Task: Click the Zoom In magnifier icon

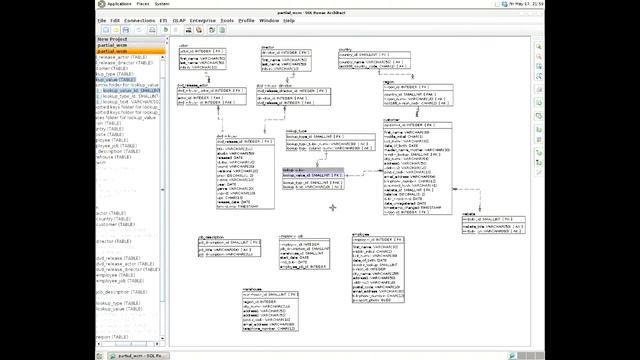Action: pyautogui.click(x=539, y=47)
